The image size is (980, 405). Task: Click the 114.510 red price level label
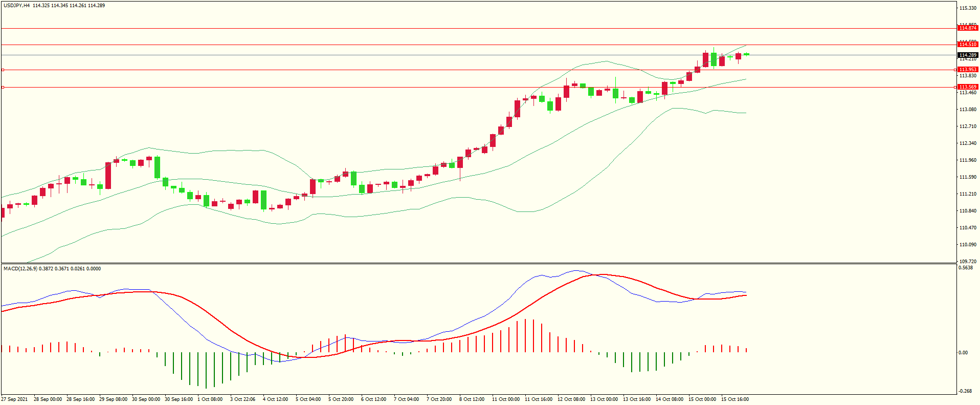coord(968,45)
